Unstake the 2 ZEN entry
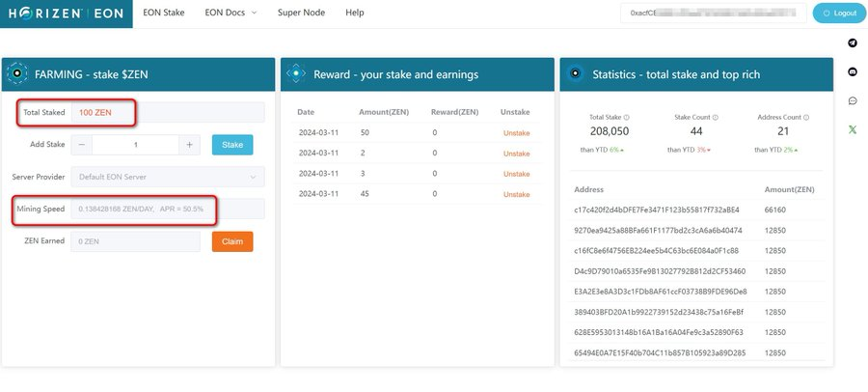The width and height of the screenshot is (868, 392). pos(517,154)
